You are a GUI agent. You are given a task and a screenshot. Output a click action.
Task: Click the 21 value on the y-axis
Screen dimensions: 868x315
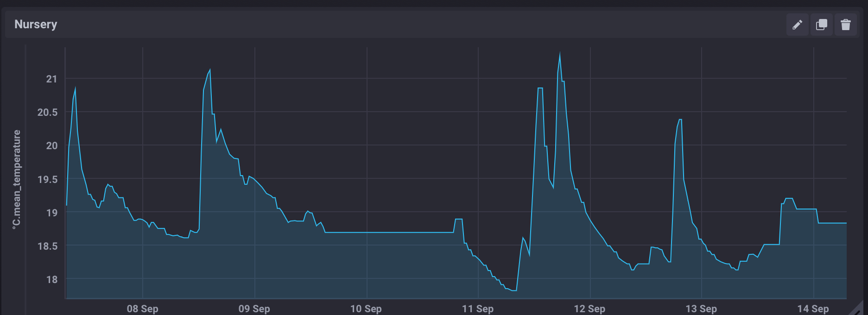click(51, 79)
